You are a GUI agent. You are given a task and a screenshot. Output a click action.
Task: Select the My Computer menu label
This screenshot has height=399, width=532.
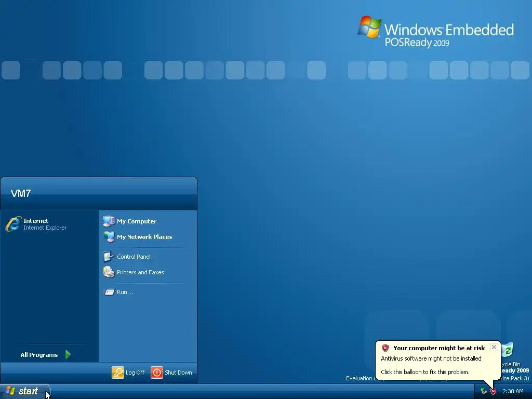click(137, 221)
